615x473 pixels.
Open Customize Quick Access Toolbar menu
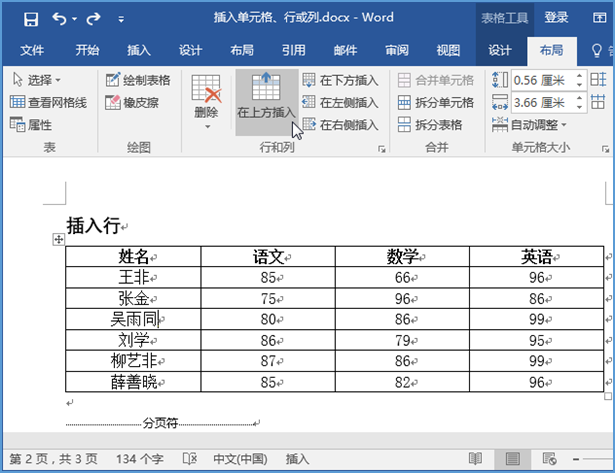(x=121, y=19)
